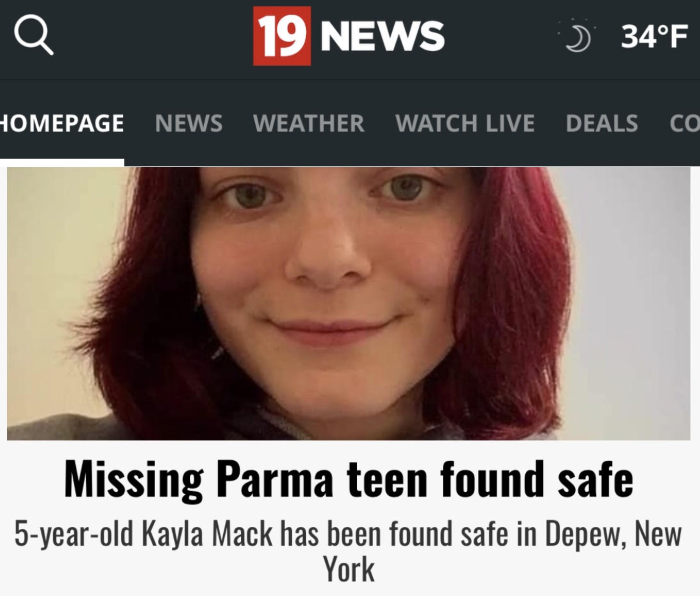Open the 34°F temperature reading
This screenshot has height=596, width=700.
tap(654, 36)
